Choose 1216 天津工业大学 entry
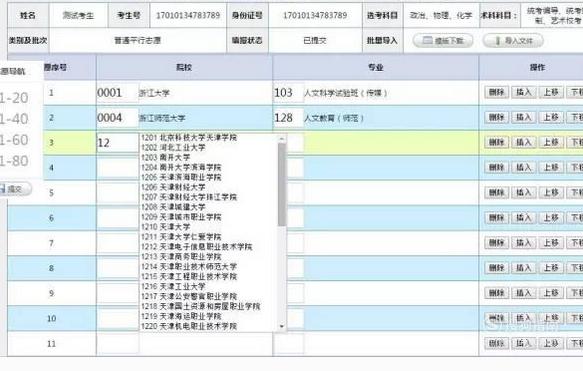Screen dimensions: 583x371 click(173, 287)
